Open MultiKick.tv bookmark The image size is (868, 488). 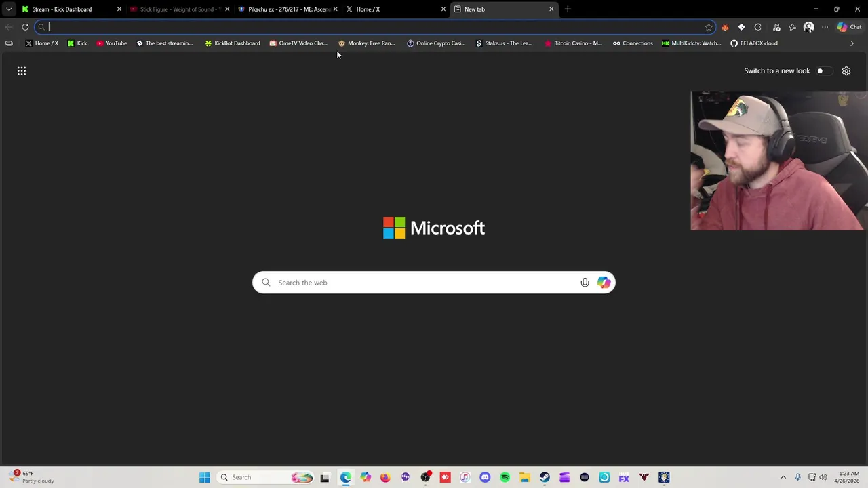point(692,43)
